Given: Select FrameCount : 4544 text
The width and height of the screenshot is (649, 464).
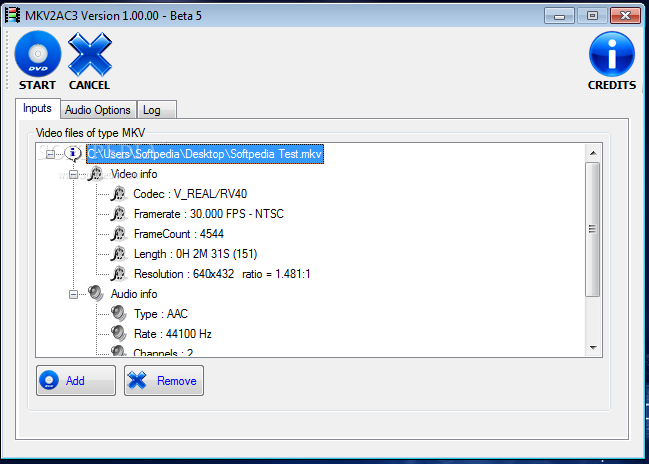Looking at the screenshot, I should point(179,234).
